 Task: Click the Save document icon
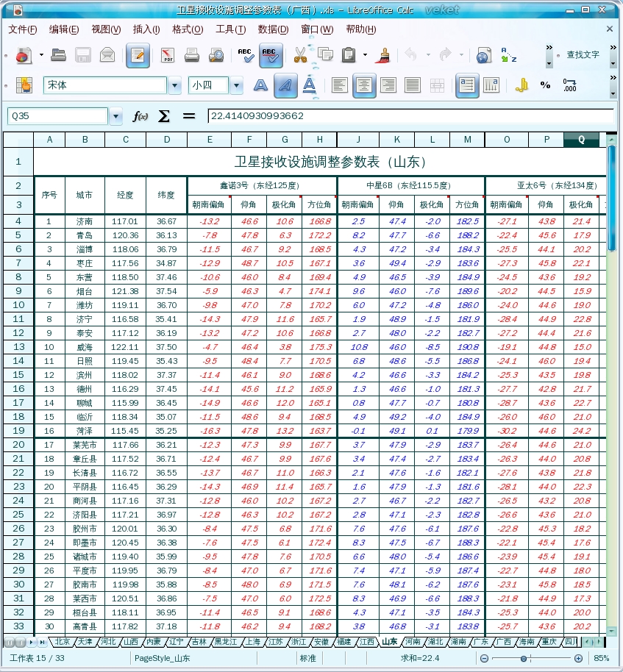click(x=83, y=55)
